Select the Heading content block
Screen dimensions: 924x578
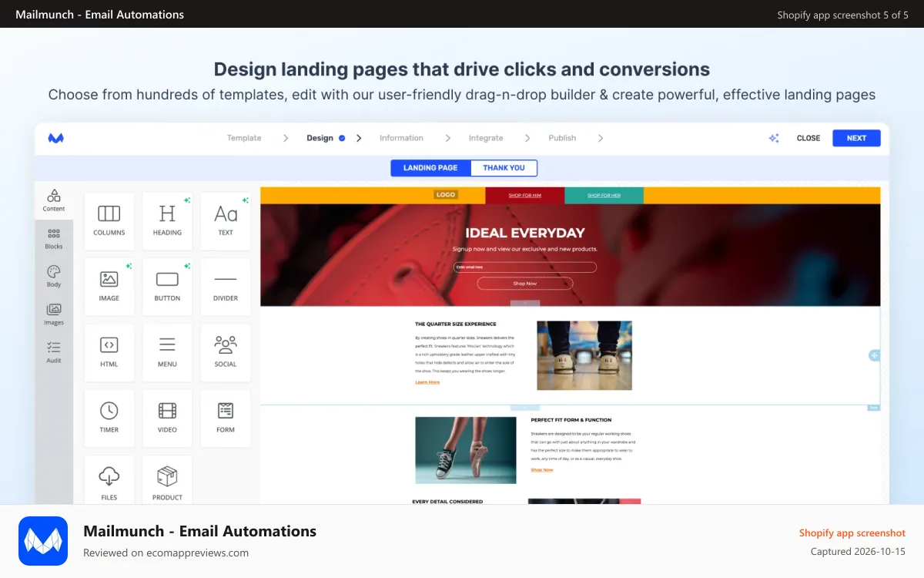tap(167, 221)
